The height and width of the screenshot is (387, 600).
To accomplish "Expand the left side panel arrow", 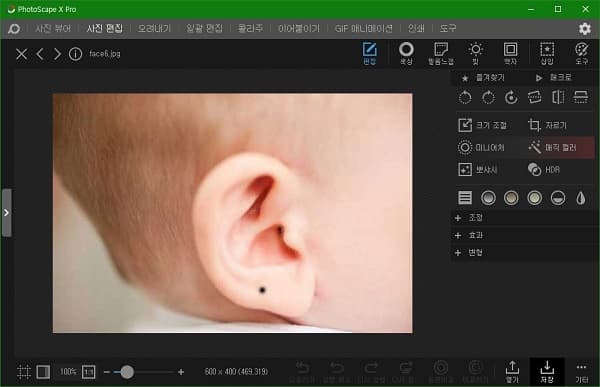I will tap(6, 212).
